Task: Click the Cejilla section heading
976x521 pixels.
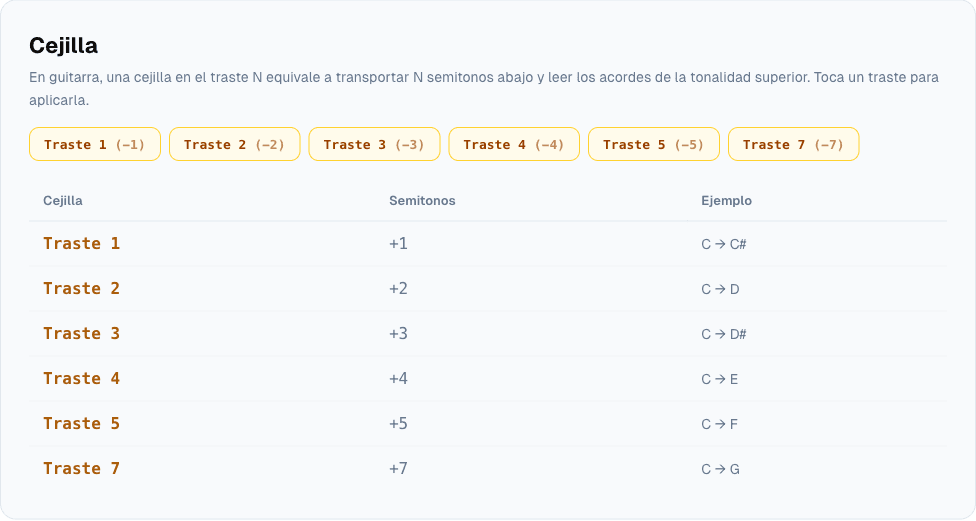Action: pyautogui.click(x=63, y=45)
